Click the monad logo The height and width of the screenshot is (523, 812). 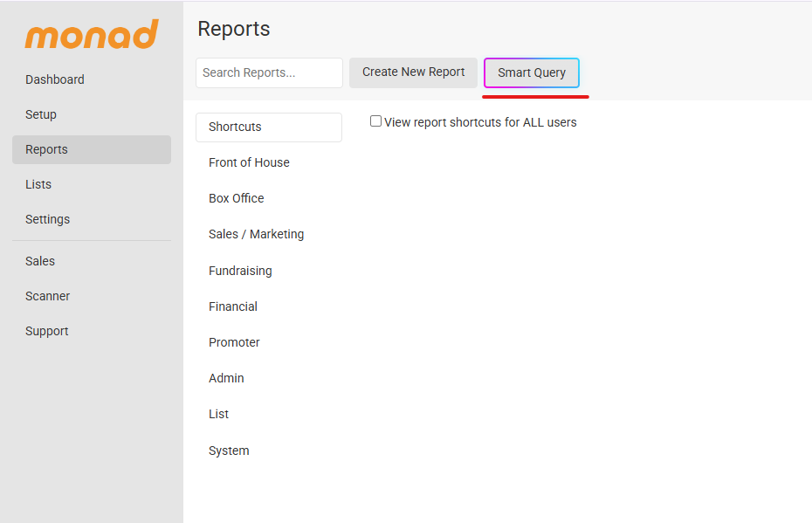(92, 35)
